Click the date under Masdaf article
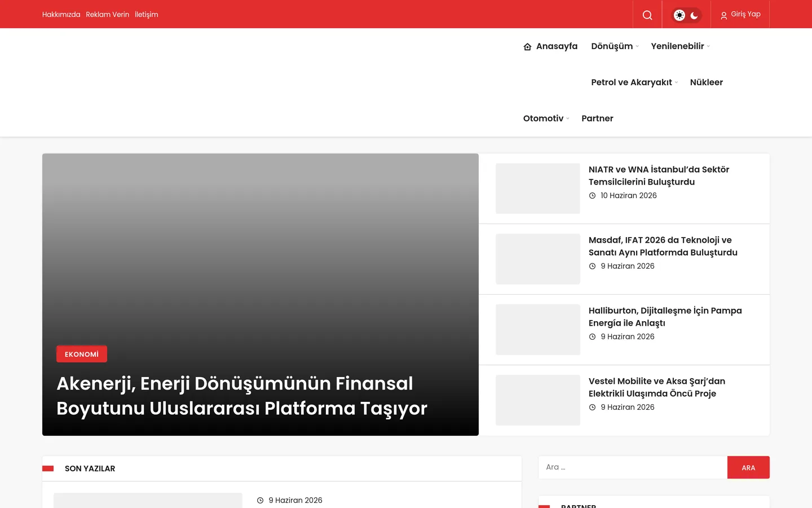Screen dimensions: 812x508 [628, 266]
